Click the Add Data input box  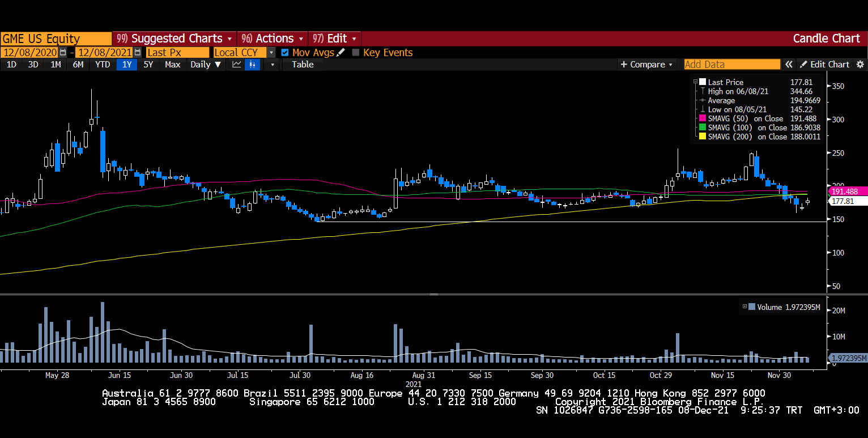pyautogui.click(x=732, y=65)
